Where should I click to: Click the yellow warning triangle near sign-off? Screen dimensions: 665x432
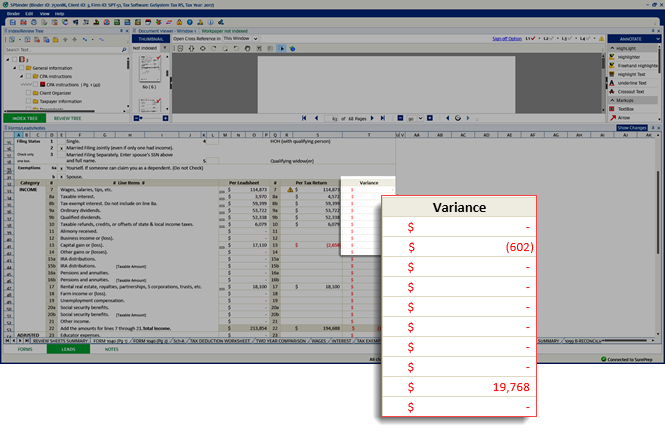(x=601, y=39)
